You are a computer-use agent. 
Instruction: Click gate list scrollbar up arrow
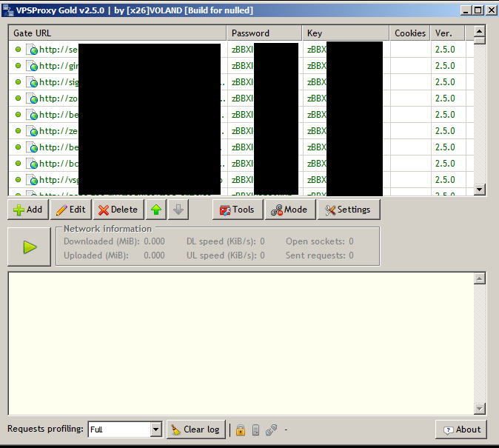click(479, 31)
